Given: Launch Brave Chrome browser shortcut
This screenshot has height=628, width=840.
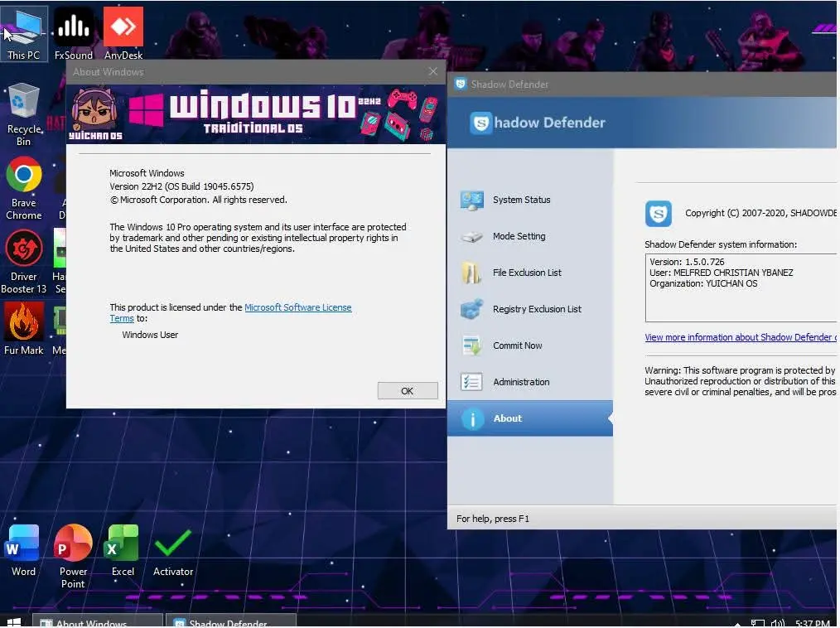Looking at the screenshot, I should [23, 188].
